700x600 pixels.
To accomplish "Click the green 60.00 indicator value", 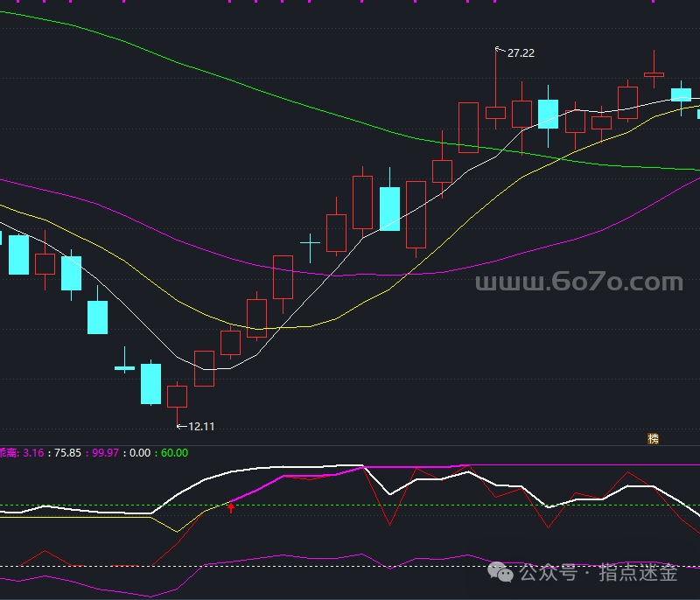I will point(174,453).
